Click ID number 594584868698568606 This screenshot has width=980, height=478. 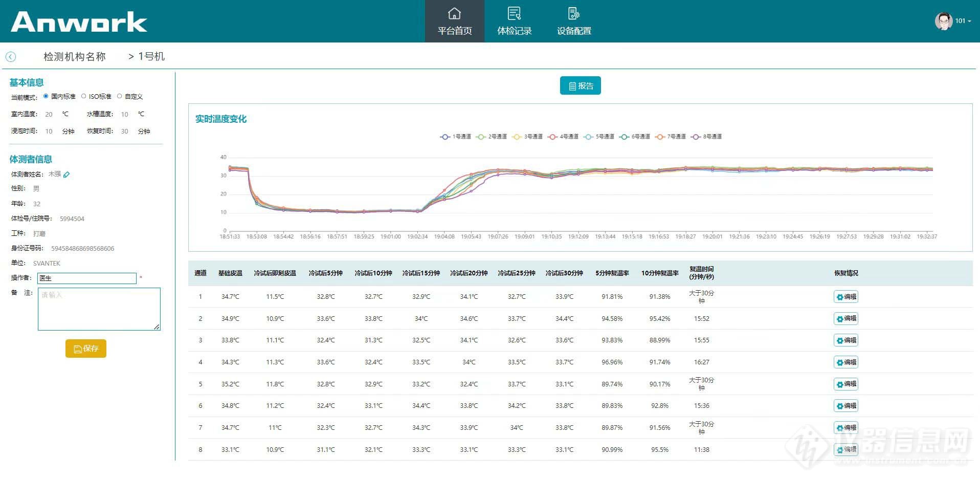[82, 249]
